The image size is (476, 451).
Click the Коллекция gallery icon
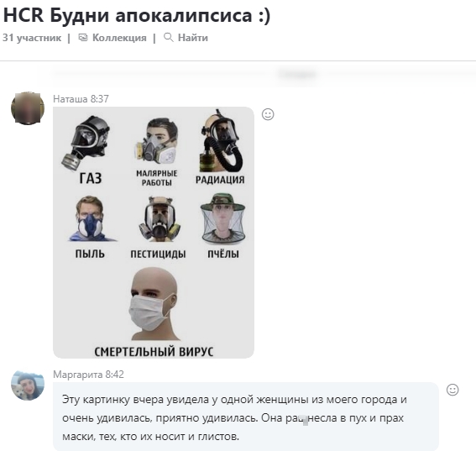click(x=83, y=37)
